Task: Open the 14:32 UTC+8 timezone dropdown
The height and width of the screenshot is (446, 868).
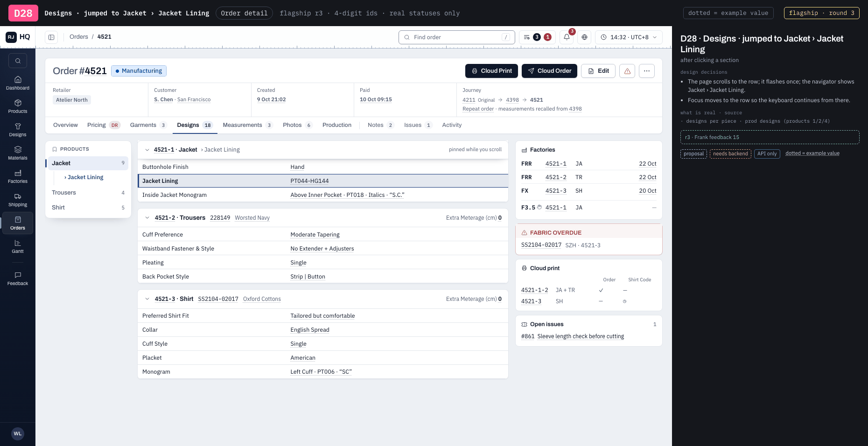Action: pyautogui.click(x=629, y=37)
